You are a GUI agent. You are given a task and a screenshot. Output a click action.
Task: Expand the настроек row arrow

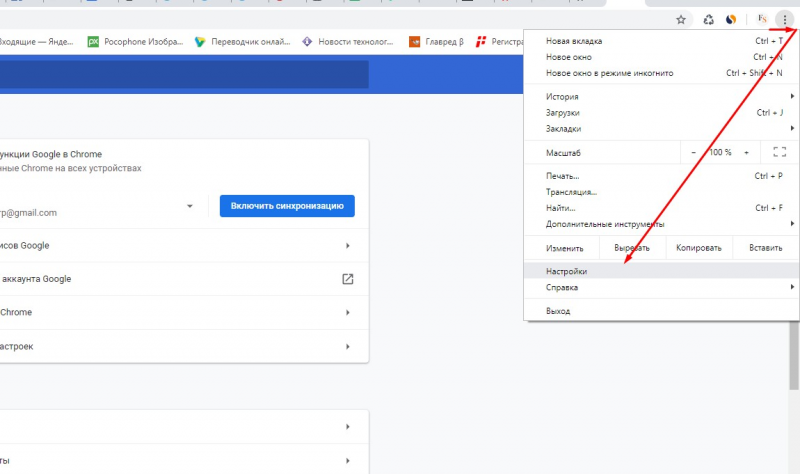coord(347,346)
